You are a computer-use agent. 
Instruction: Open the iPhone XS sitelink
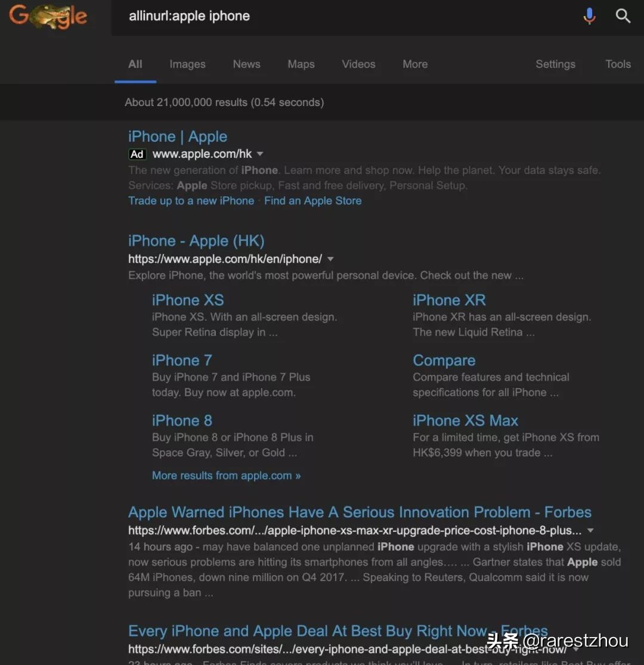[x=188, y=300]
